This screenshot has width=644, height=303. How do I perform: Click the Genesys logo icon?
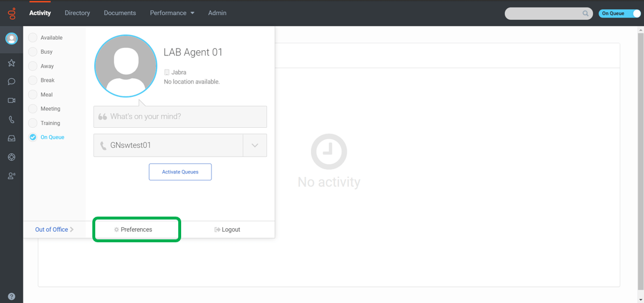pos(11,13)
